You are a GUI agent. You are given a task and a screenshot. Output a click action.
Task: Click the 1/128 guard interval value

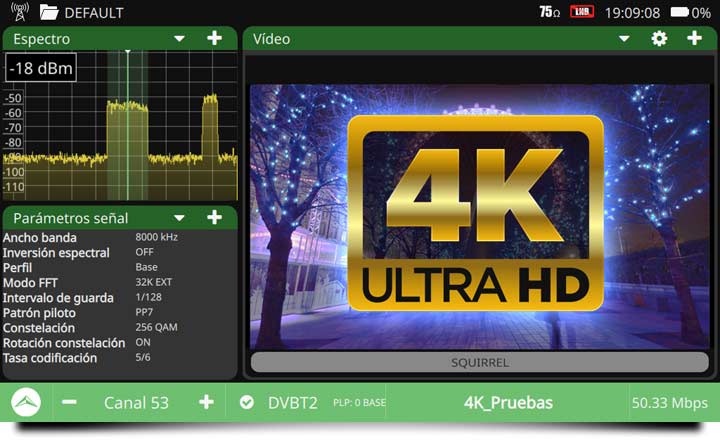[148, 297]
